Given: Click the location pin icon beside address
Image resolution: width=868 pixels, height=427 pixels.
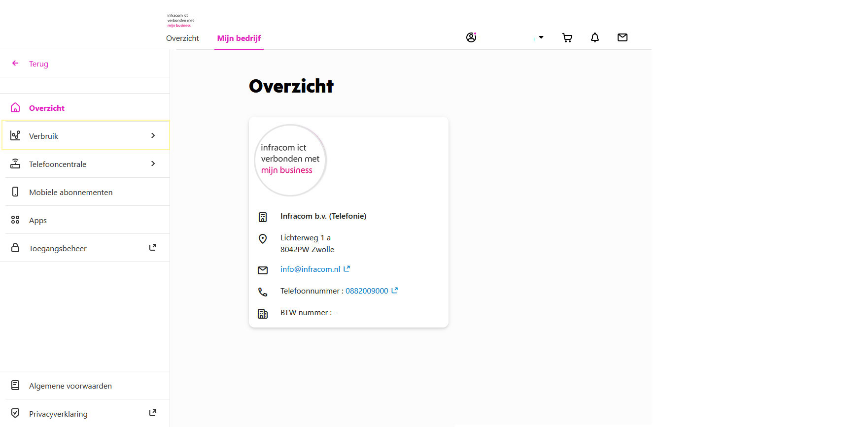Looking at the screenshot, I should [263, 239].
